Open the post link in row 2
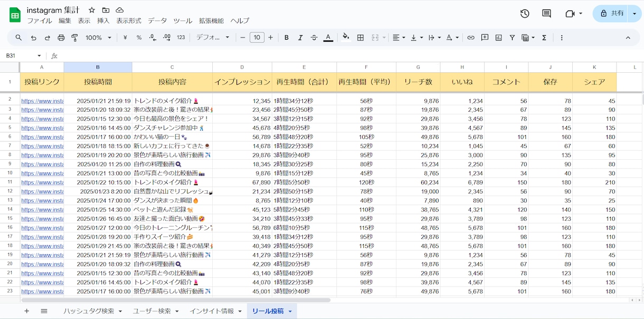The image size is (644, 319). coord(42,101)
